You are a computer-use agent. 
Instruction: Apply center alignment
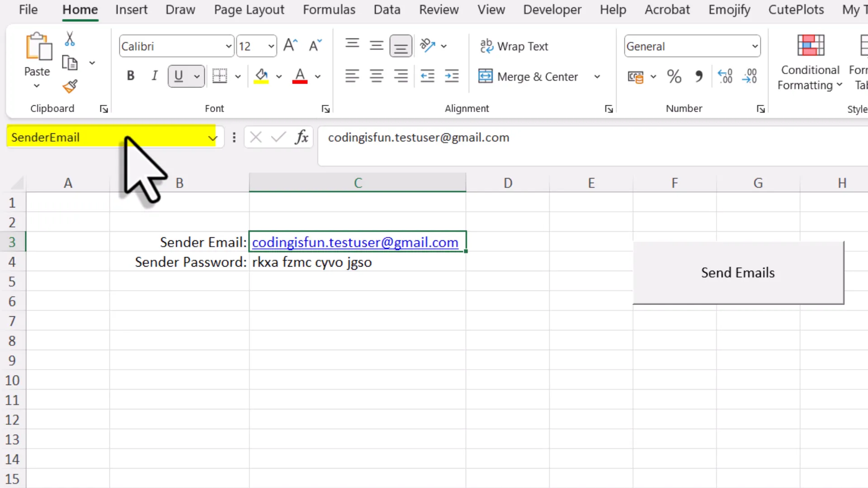(x=376, y=76)
